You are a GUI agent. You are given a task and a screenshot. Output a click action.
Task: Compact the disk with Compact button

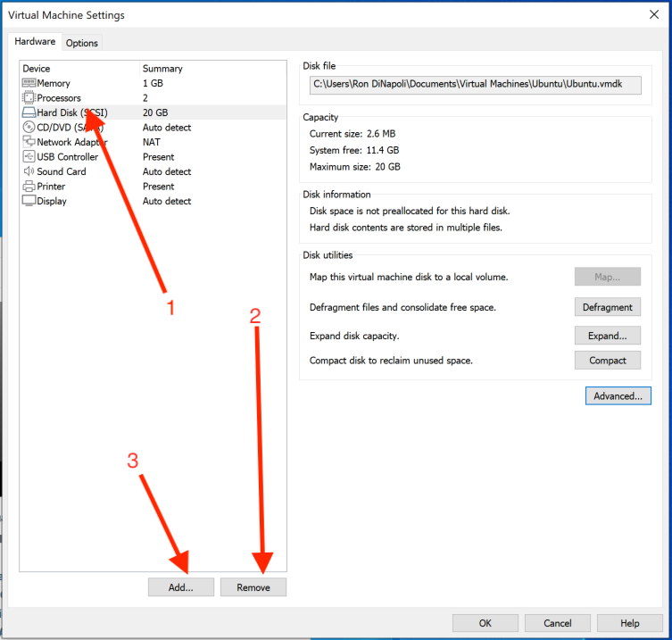[x=607, y=361]
